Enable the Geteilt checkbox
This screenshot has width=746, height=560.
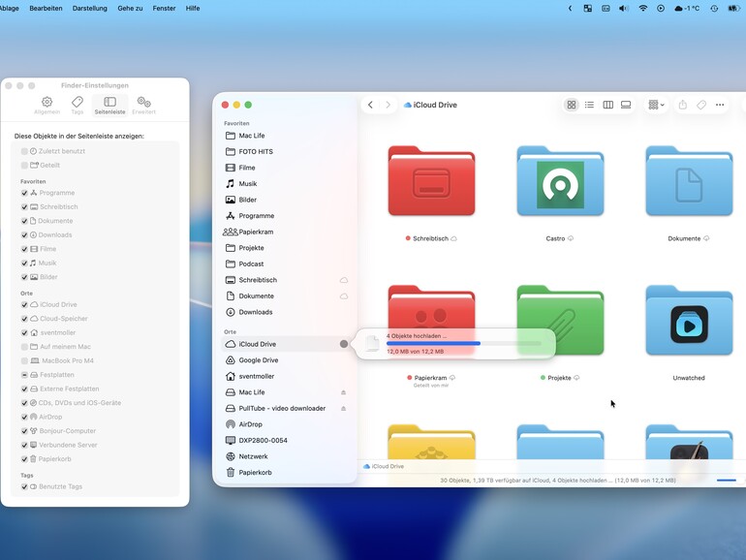tap(24, 165)
